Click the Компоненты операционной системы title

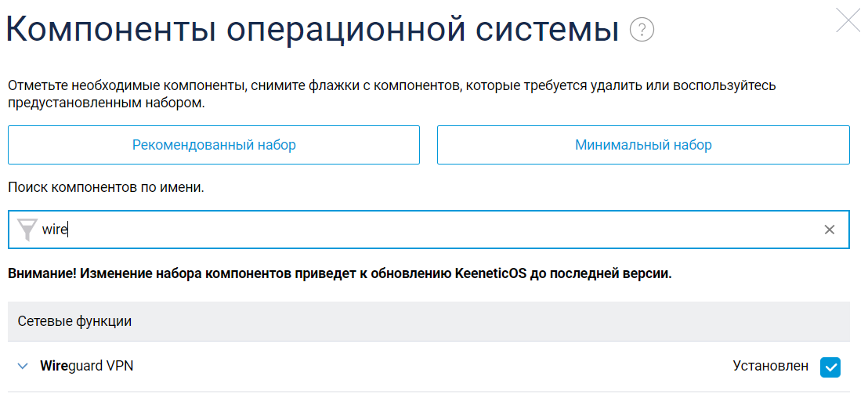(313, 31)
